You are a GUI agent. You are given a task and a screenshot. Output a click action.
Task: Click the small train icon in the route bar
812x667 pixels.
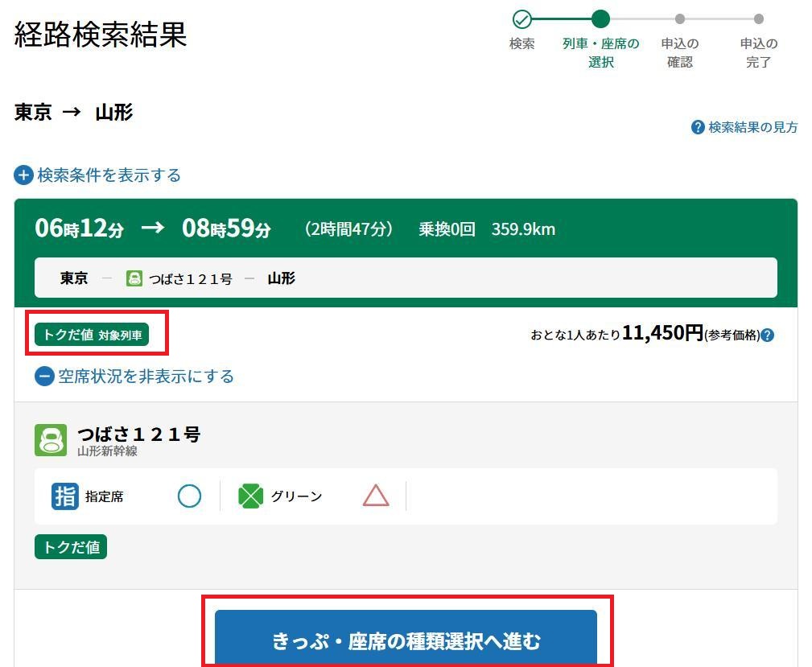134,278
